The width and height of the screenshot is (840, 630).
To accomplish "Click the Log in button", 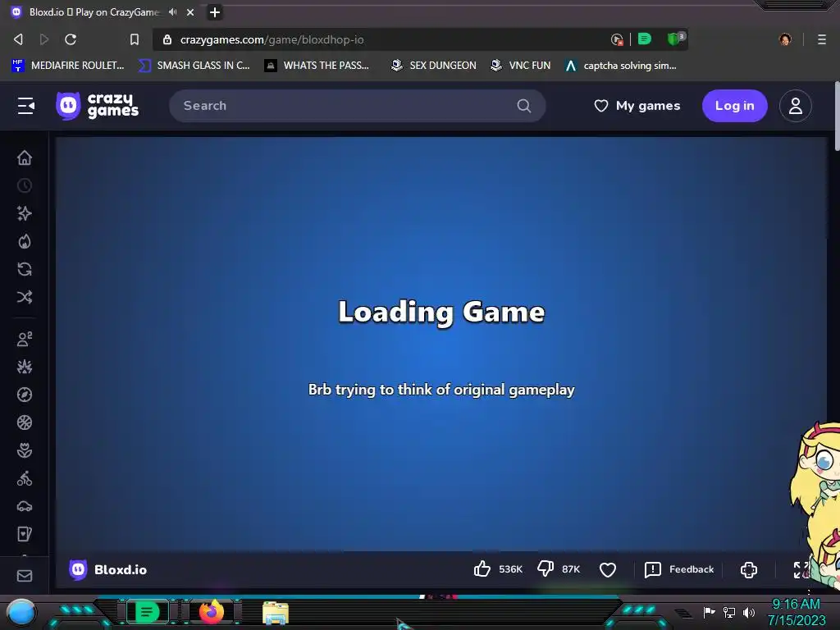I will (x=734, y=106).
